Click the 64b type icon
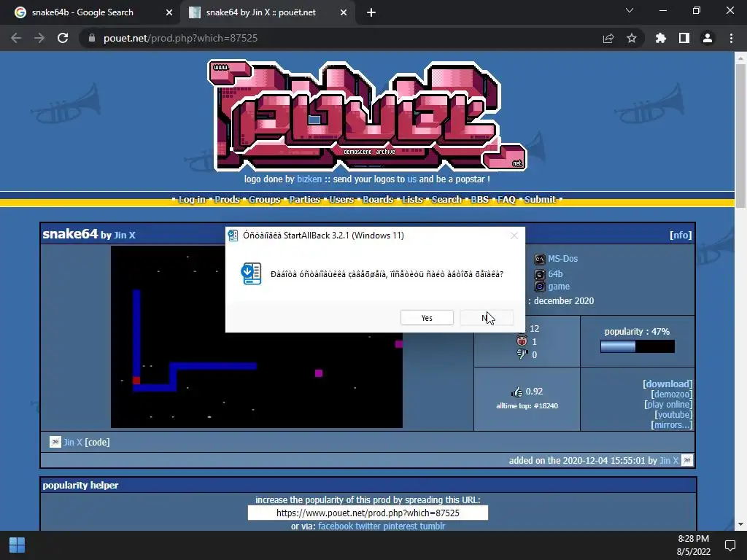747x560 pixels. pyautogui.click(x=539, y=274)
